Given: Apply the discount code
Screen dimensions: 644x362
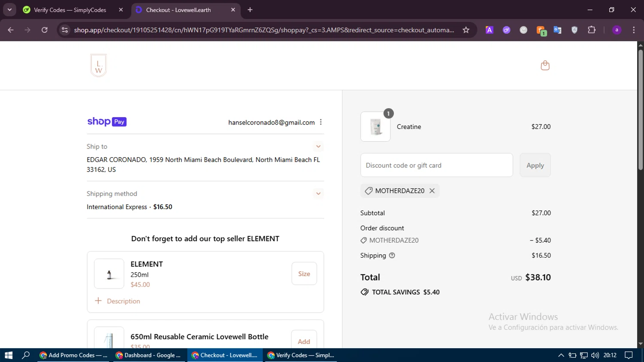Looking at the screenshot, I should [x=535, y=165].
